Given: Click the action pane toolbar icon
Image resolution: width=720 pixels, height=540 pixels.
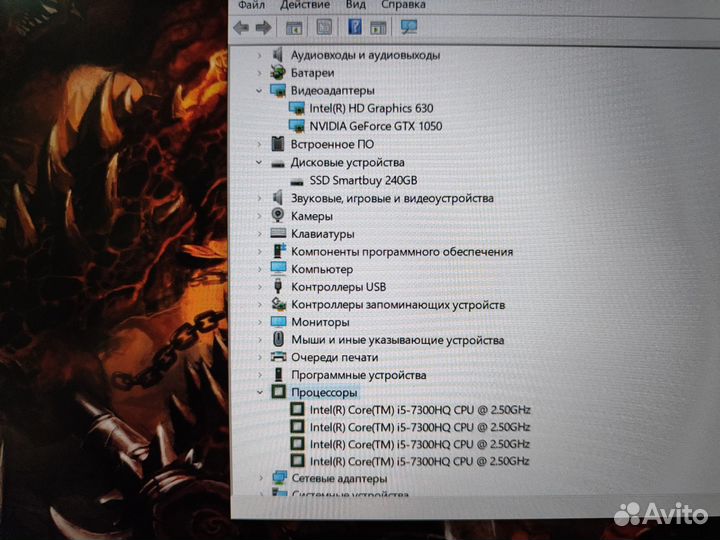Looking at the screenshot, I should (378, 28).
